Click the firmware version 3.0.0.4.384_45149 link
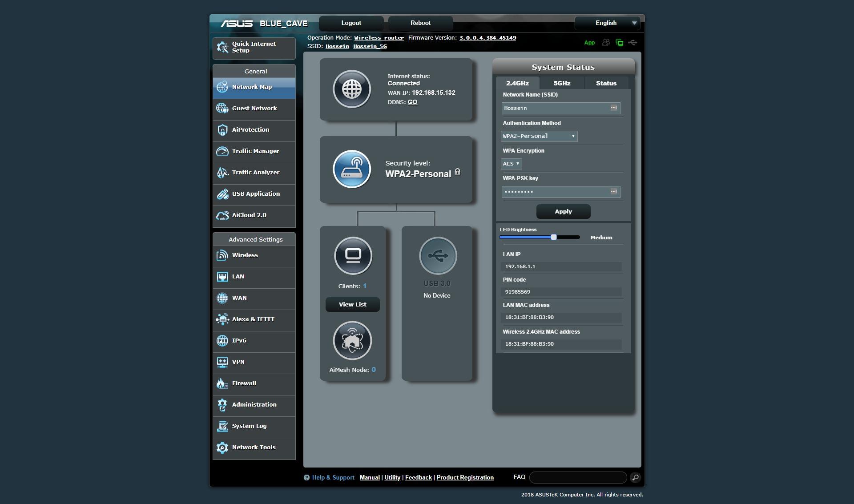 487,38
